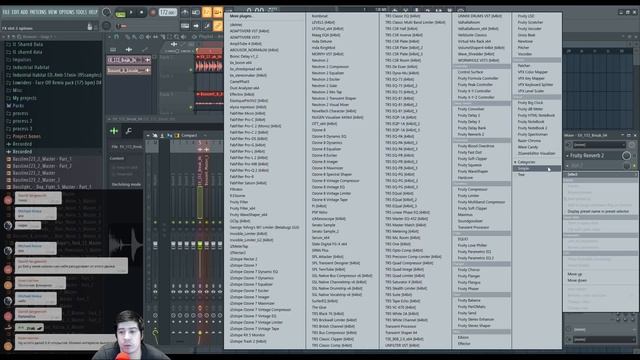
Task: Choose Fruity Vocoder plugin
Action: (x=529, y=29)
